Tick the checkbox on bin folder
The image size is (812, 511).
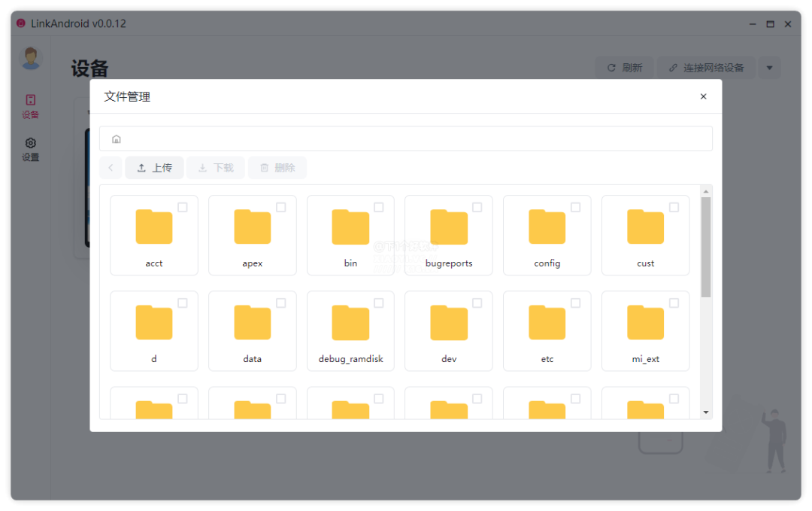click(x=379, y=207)
